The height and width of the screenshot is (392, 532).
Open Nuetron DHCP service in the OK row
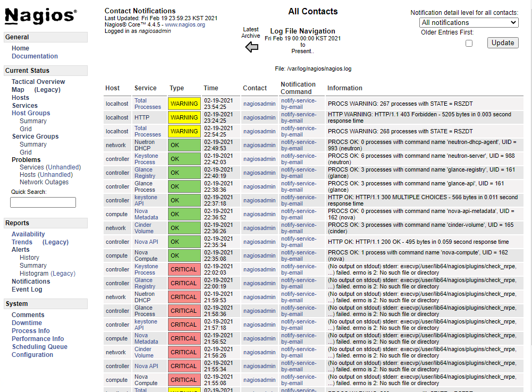145,145
